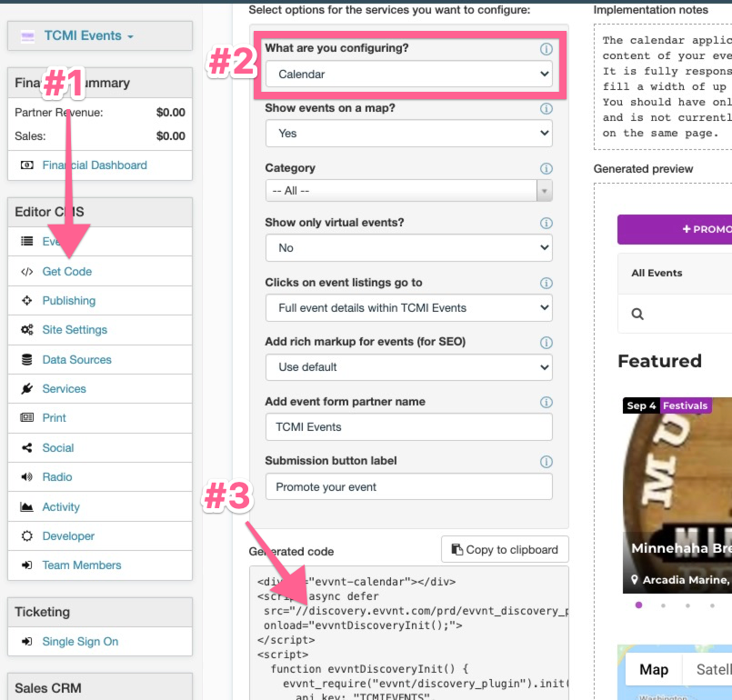This screenshot has width=732, height=700.
Task: Click the Print newspaper icon
Action: pyautogui.click(x=27, y=417)
